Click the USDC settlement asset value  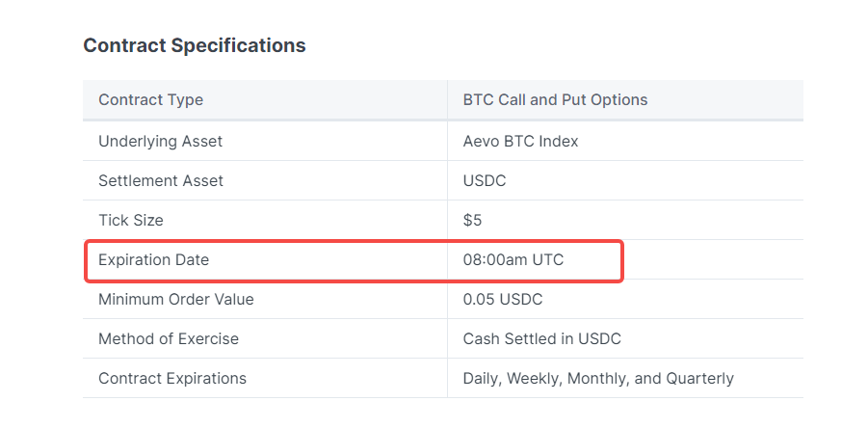coord(485,180)
